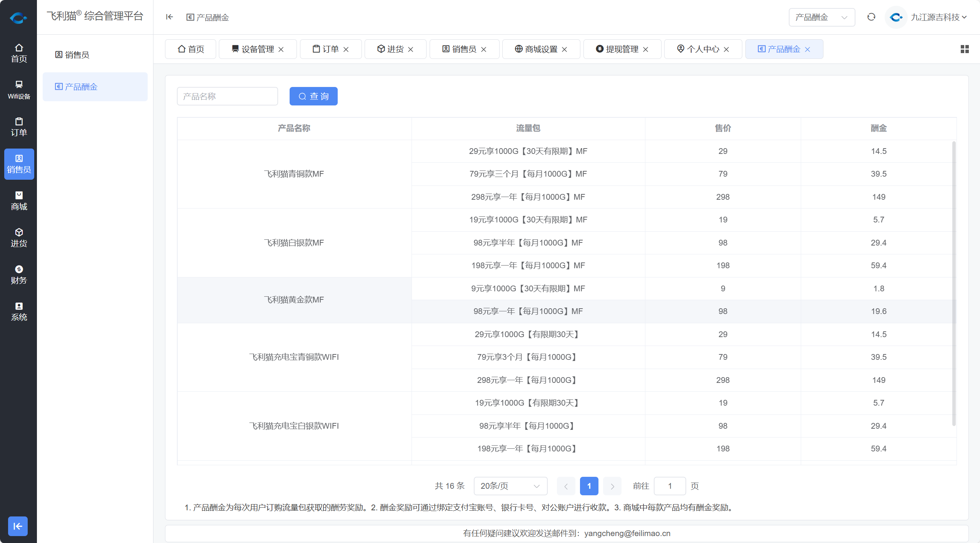
Task: Click 29元享1000G【30天有限期】MF package
Action: pos(528,151)
